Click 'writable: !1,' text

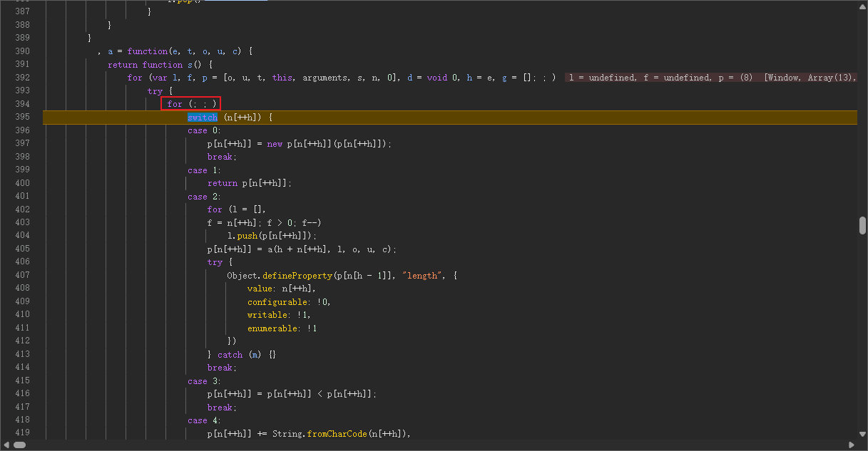[x=280, y=315]
